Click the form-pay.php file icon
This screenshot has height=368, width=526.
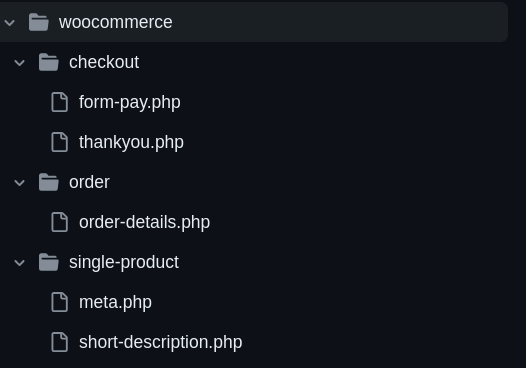pyautogui.click(x=60, y=102)
